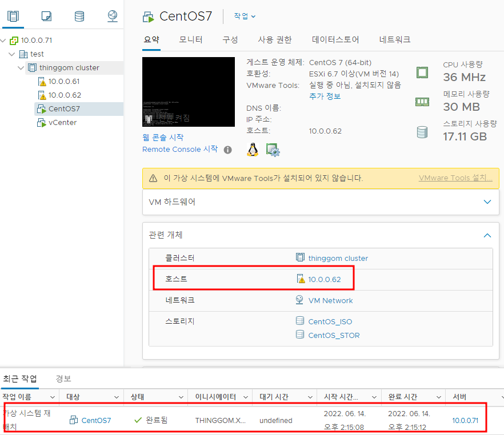The image size is (504, 435).
Task: Open the 이니시에이터 column filter dropdown
Action: coord(246,397)
